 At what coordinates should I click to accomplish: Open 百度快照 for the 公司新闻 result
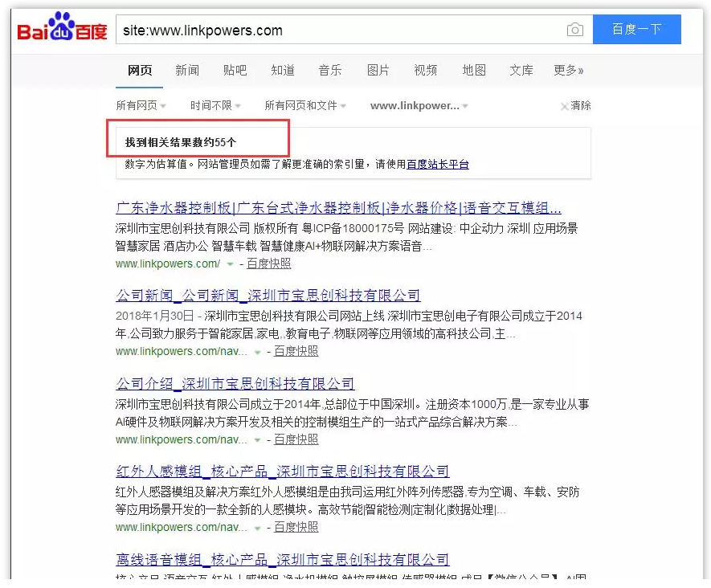coord(296,351)
